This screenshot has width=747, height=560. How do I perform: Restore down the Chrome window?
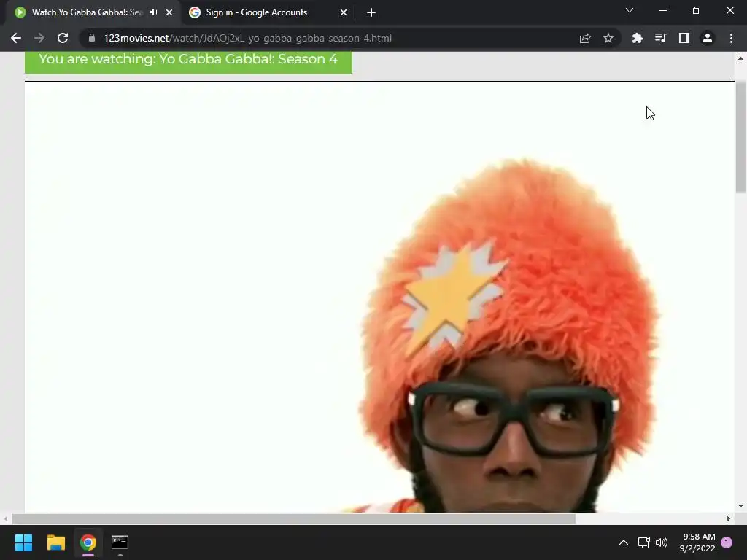(x=697, y=10)
